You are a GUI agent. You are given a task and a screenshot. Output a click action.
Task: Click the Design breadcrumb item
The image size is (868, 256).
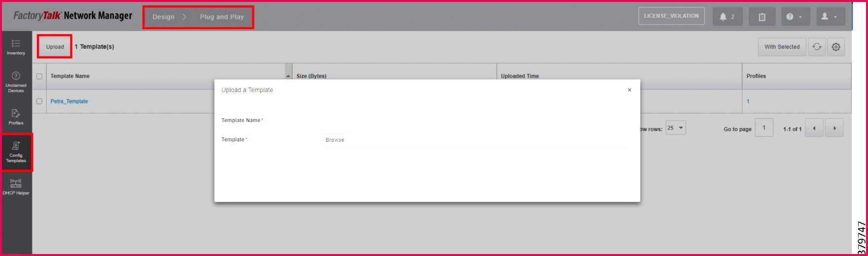pos(163,17)
